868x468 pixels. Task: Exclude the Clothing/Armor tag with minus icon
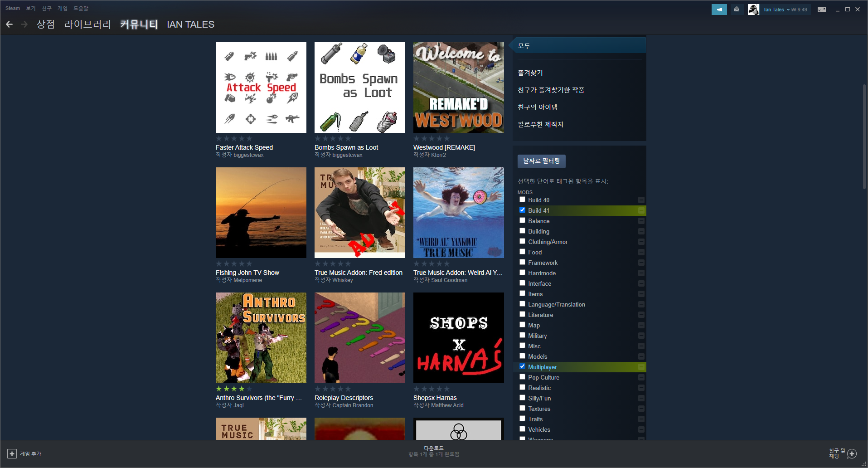point(641,242)
